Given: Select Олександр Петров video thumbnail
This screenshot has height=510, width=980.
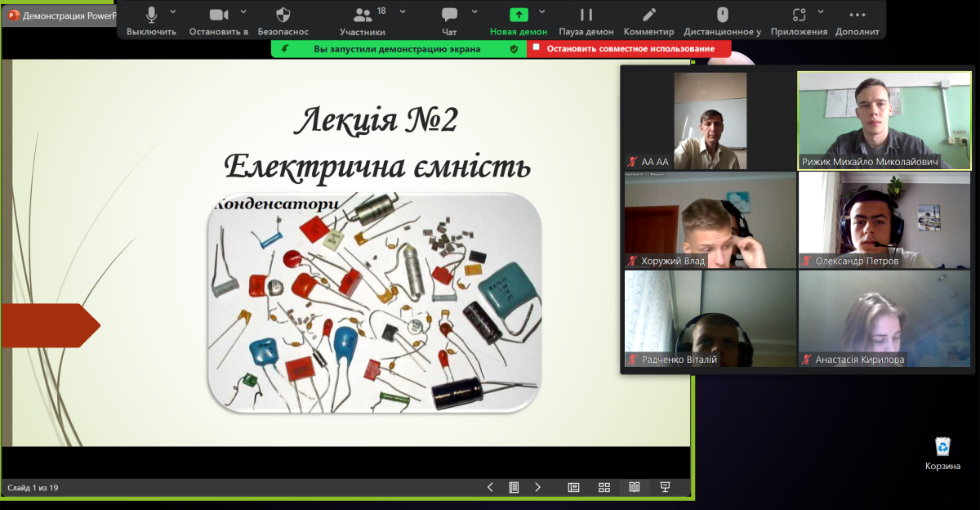Looking at the screenshot, I should [x=884, y=219].
